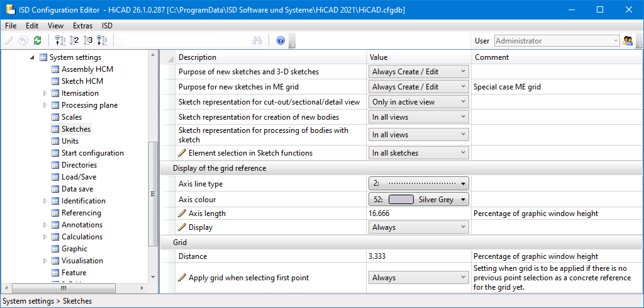Click the Description column header

pos(197,57)
